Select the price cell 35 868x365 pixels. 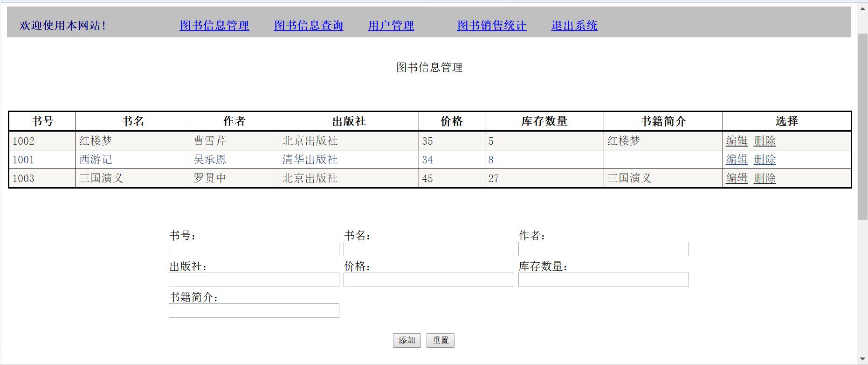(x=452, y=140)
